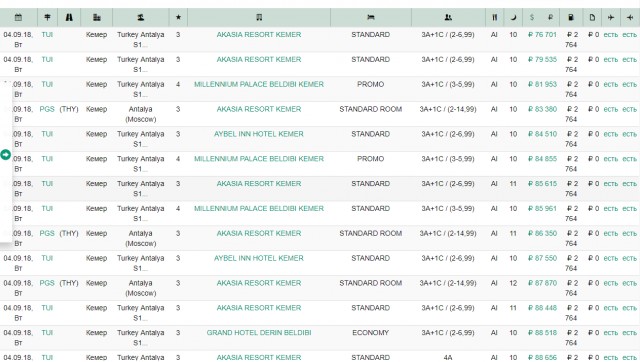Open AKASIA RESORT KEMER in ₽ 87 870 row
This screenshot has height=362, width=640.
pyautogui.click(x=259, y=283)
